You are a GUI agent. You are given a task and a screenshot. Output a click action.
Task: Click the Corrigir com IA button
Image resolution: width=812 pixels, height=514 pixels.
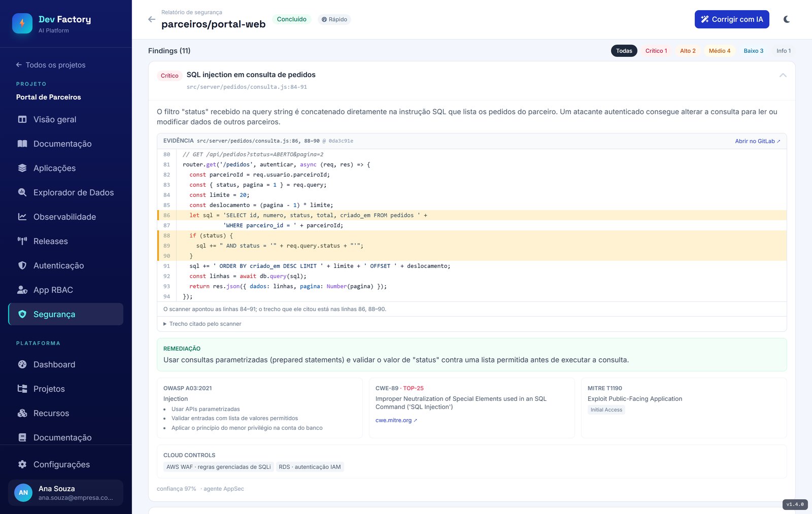tap(732, 19)
